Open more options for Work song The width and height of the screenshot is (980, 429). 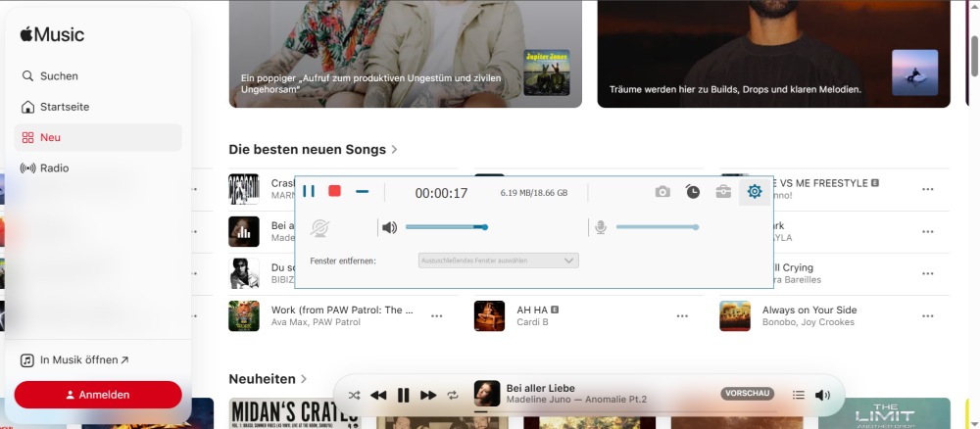pyautogui.click(x=436, y=316)
